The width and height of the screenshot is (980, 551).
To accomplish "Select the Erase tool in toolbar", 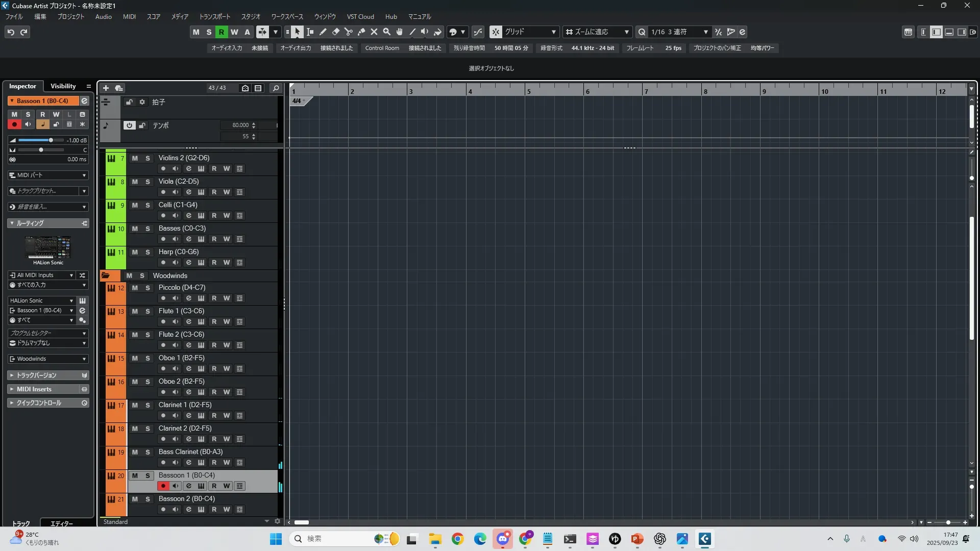I will pos(336,32).
